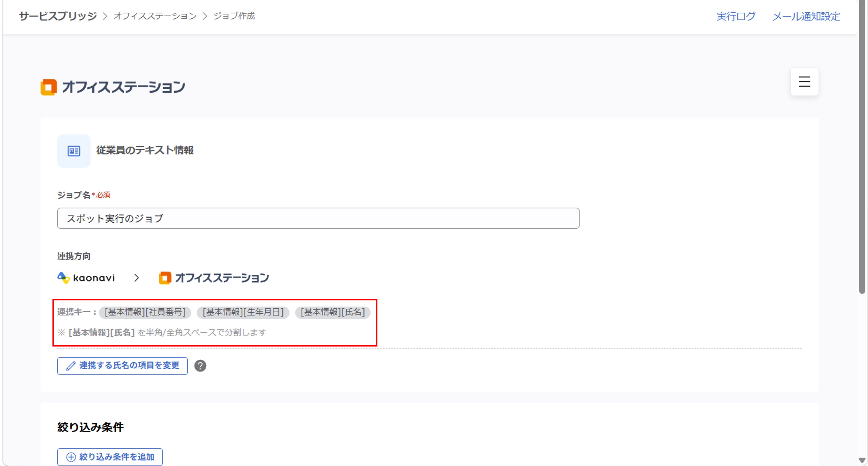Click the 連携方向 label
Viewport: 868px width, 466px height.
click(x=74, y=256)
